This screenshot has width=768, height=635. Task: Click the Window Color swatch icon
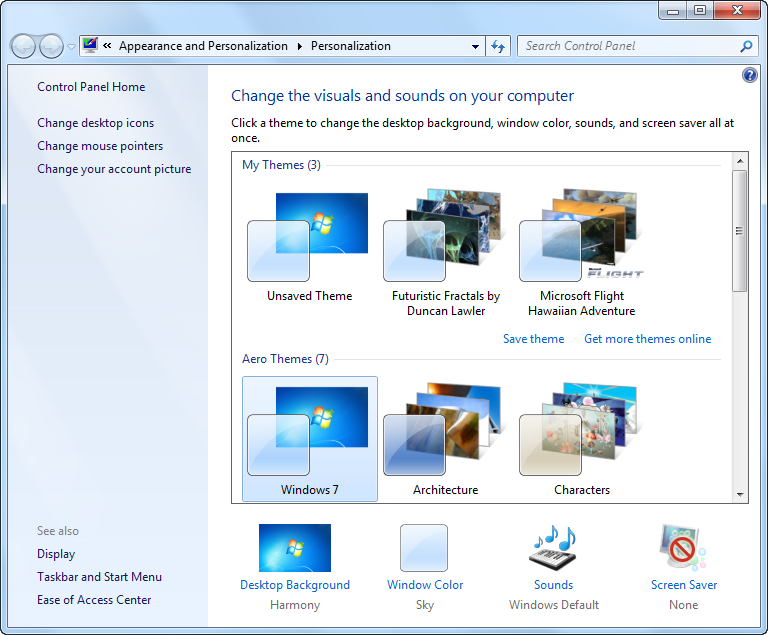(x=424, y=548)
